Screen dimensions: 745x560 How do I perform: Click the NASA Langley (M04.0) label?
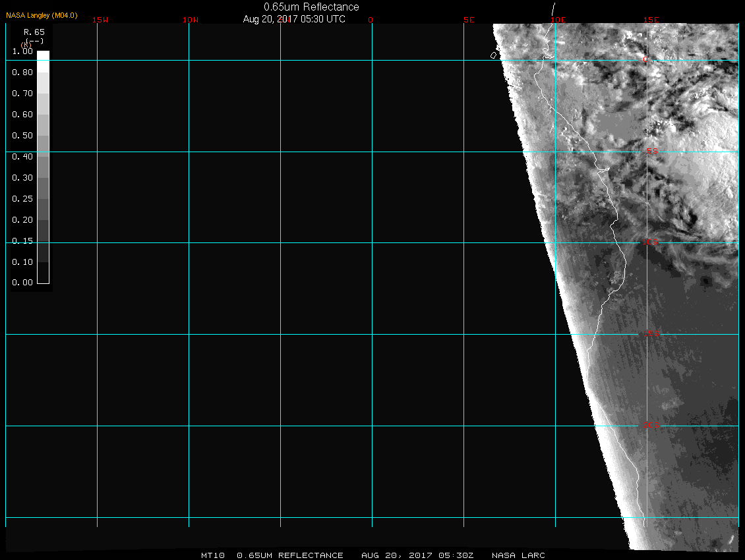tap(42, 15)
